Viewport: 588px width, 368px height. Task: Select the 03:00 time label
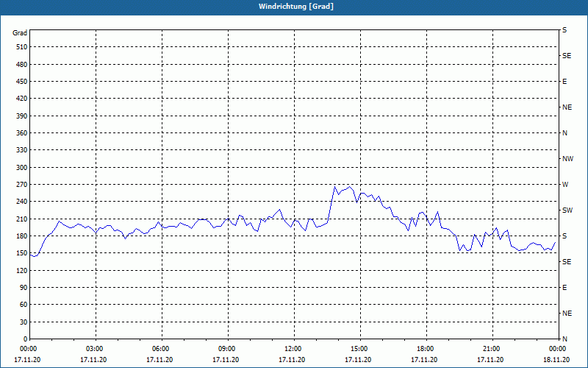click(96, 349)
